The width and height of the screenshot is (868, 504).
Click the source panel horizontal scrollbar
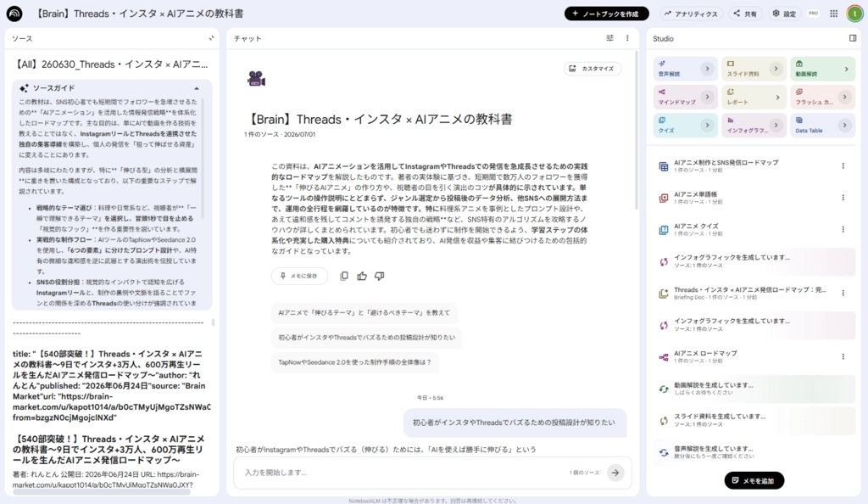pyautogui.click(x=102, y=492)
